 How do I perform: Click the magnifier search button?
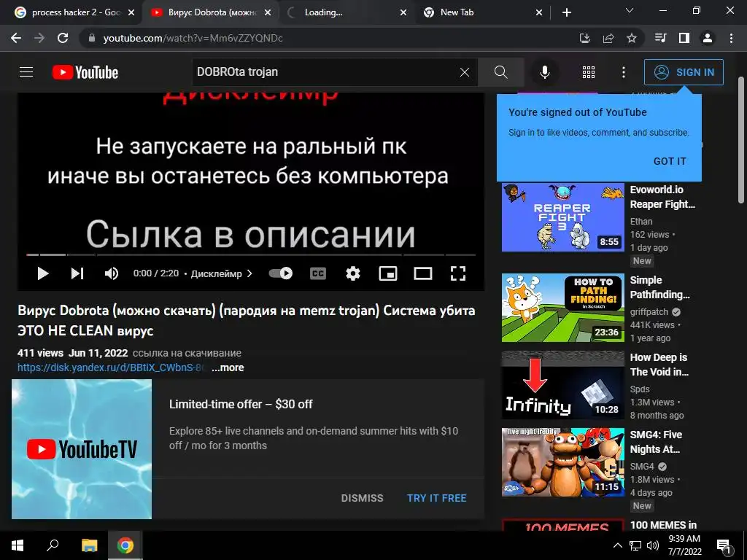click(x=500, y=72)
